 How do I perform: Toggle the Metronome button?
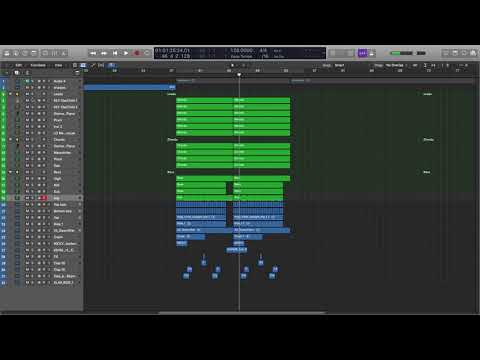pyautogui.click(x=372, y=53)
